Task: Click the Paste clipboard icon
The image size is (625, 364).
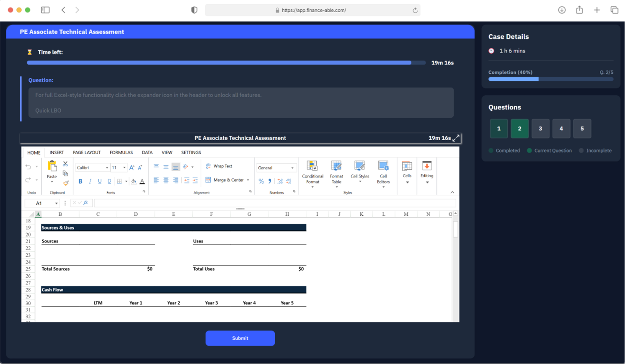Action: pos(52,166)
